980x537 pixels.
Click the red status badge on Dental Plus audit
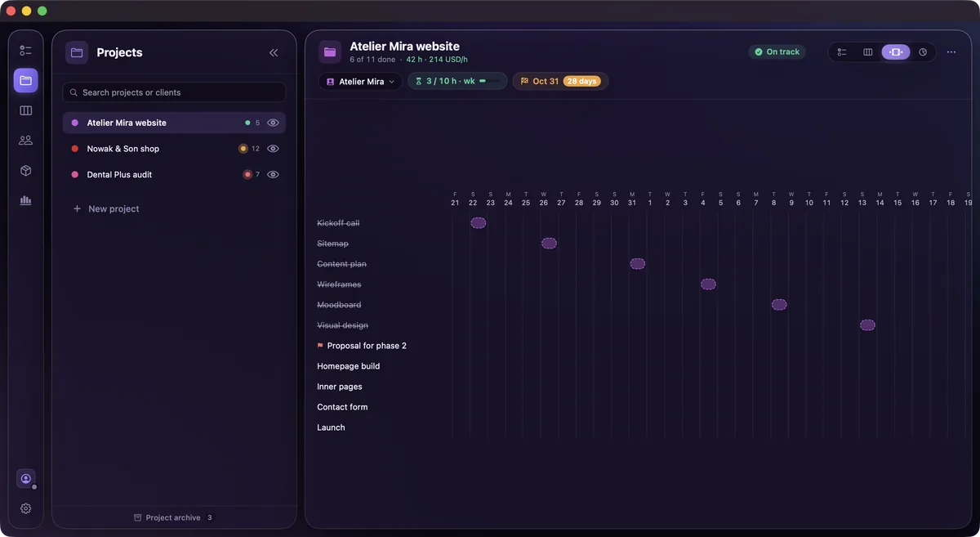coord(247,175)
